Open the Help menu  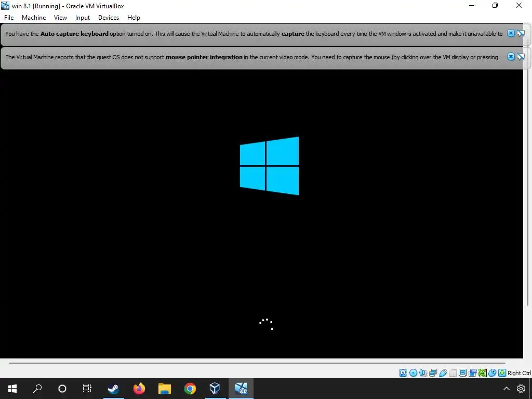(x=134, y=18)
